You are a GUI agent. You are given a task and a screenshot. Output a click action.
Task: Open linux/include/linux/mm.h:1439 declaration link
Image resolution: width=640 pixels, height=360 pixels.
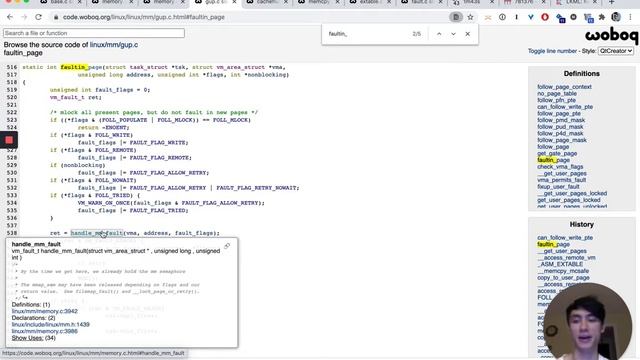(x=51, y=324)
